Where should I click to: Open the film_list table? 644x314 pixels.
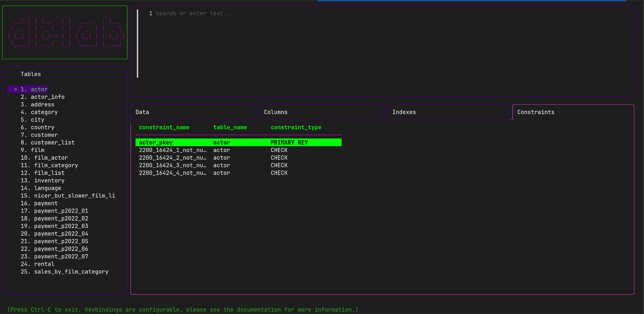[43, 173]
